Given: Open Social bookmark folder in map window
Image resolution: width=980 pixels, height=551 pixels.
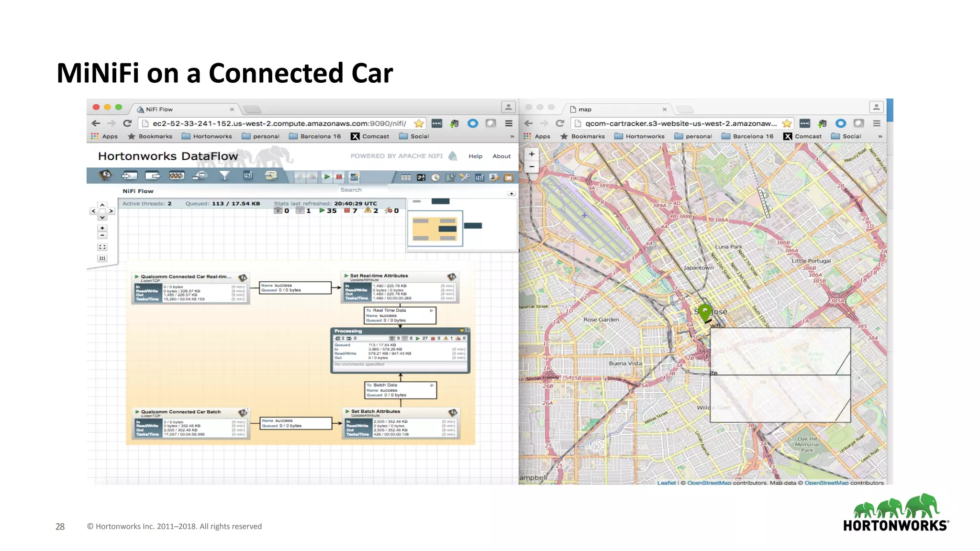Looking at the screenshot, I should pos(846,136).
